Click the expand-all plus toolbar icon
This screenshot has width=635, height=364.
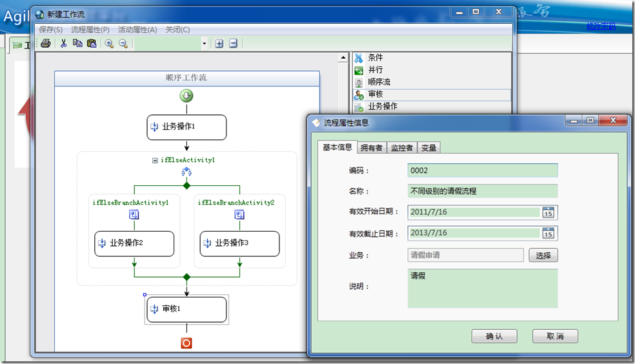coord(219,43)
